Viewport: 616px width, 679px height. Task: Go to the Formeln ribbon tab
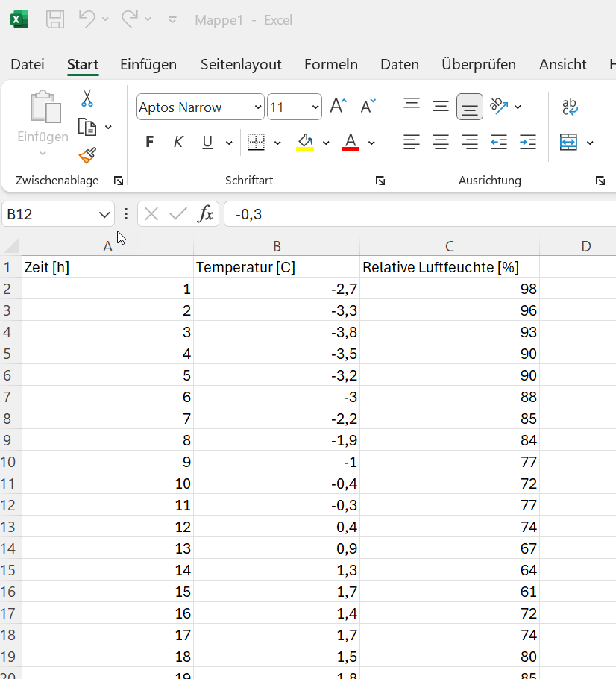pos(331,64)
